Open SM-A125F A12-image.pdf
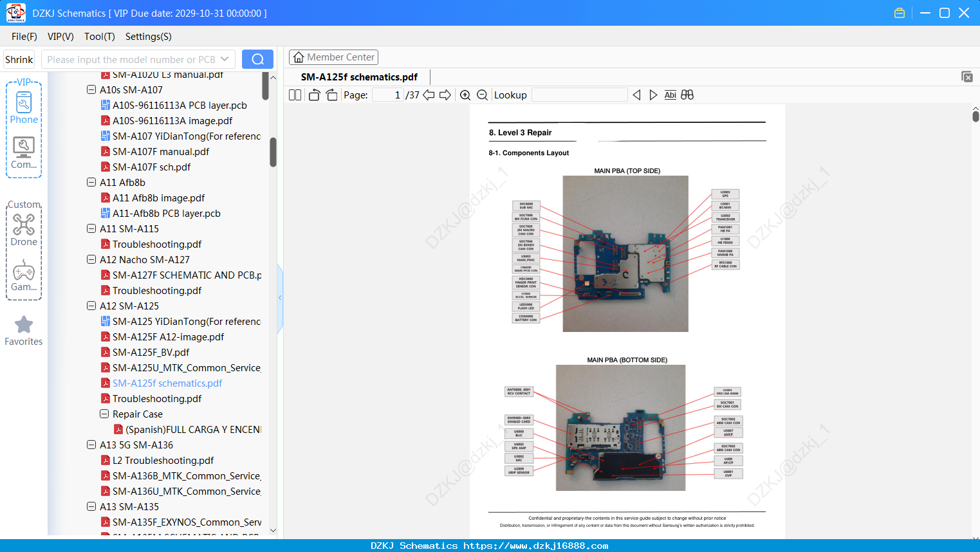The image size is (980, 552). 169,337
